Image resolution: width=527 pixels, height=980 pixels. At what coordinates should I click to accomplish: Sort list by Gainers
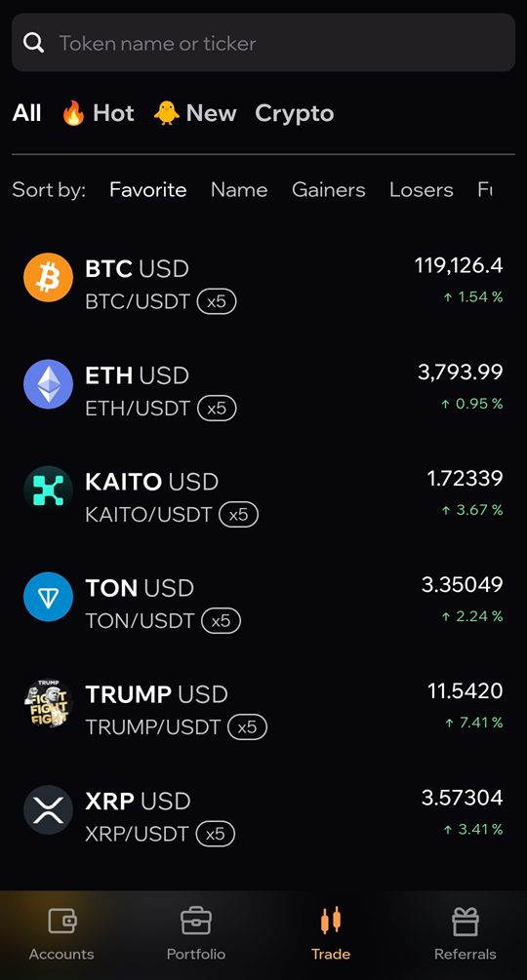[x=328, y=190]
